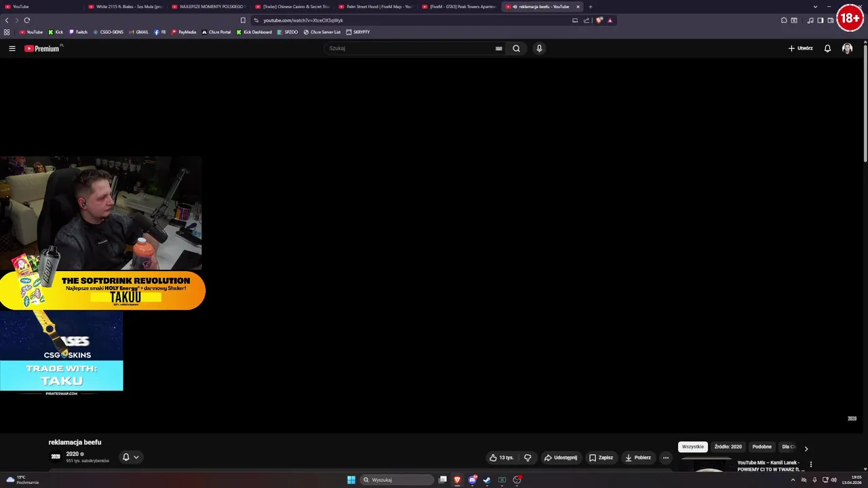
Task: Open the GMAIL bookmark
Action: click(139, 32)
